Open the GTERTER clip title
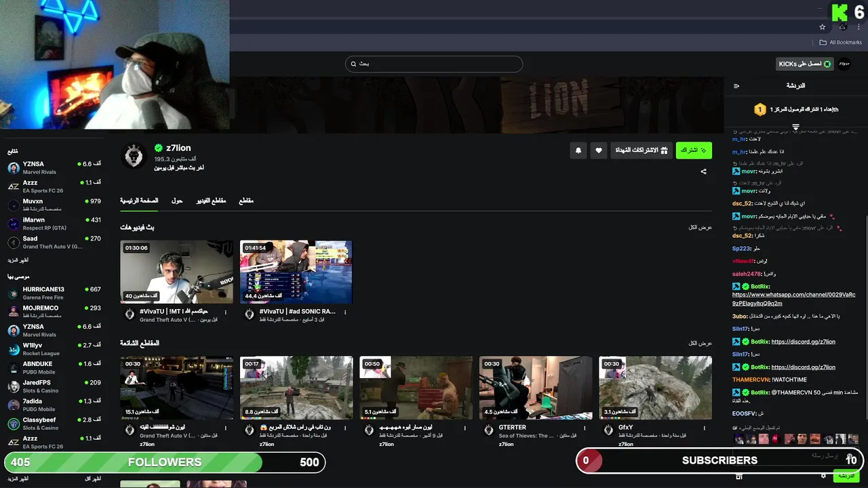This screenshot has height=488, width=868. point(512,428)
